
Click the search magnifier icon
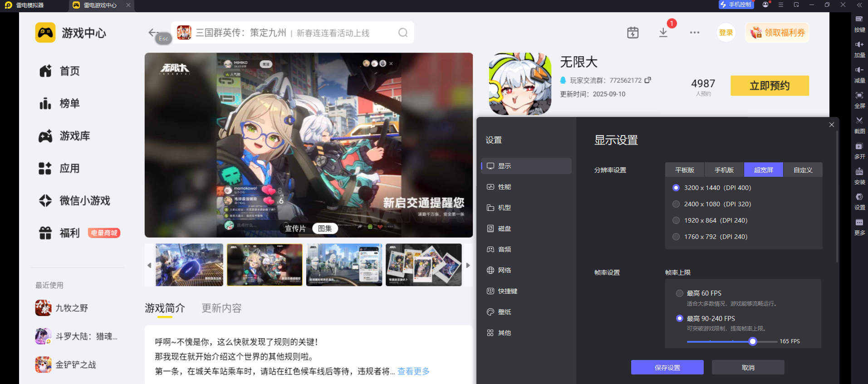403,33
